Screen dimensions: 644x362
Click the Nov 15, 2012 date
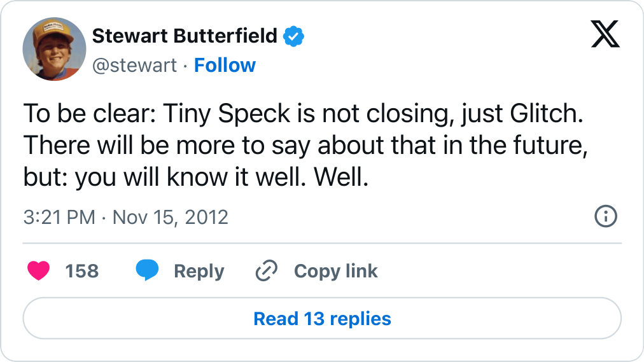[x=170, y=217]
